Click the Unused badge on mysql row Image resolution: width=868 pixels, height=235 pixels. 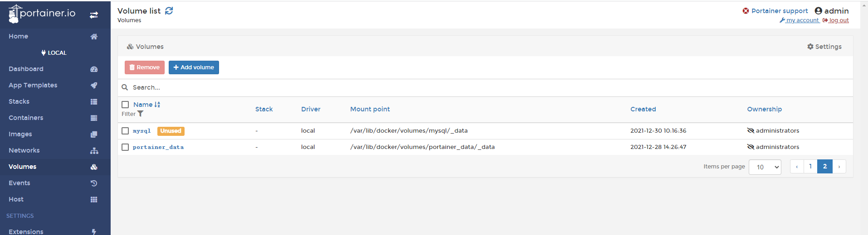click(x=171, y=131)
